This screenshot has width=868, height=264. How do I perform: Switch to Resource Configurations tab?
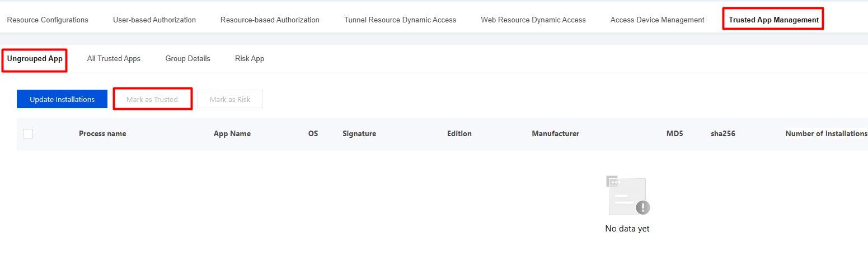click(48, 20)
